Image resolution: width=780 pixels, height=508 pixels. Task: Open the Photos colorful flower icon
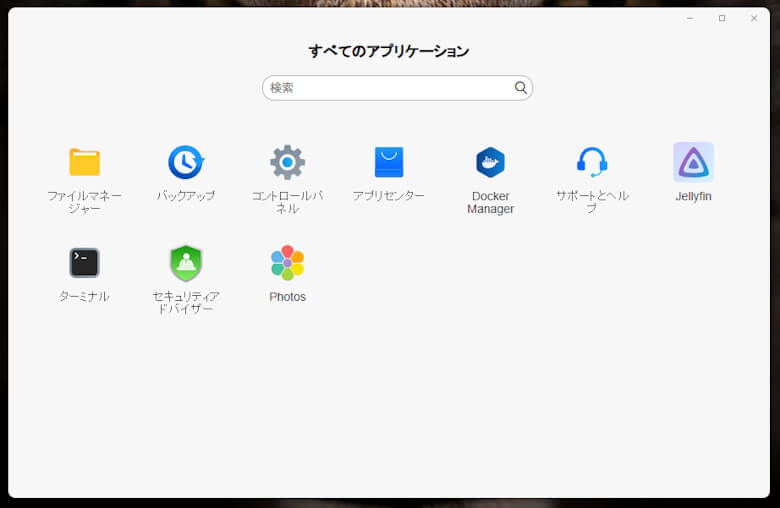point(287,263)
